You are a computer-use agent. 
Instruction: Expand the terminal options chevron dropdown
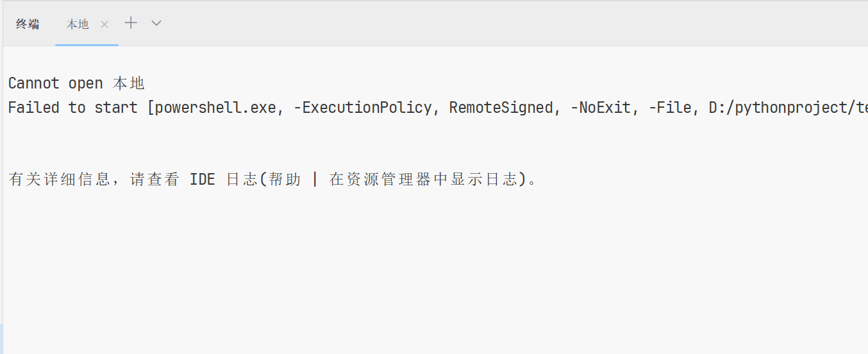click(156, 23)
